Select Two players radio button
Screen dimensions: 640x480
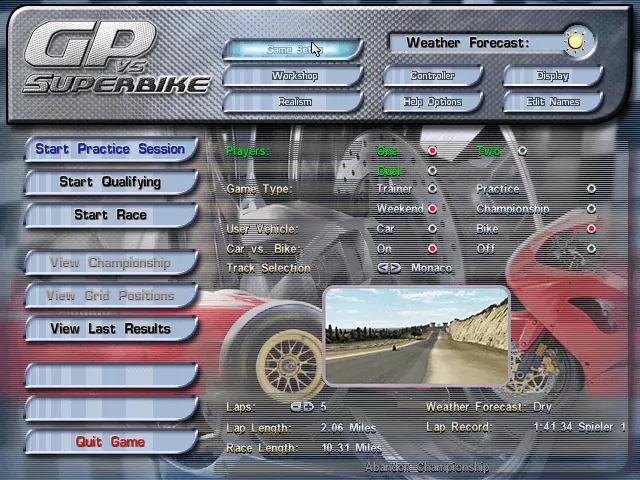tap(522, 151)
